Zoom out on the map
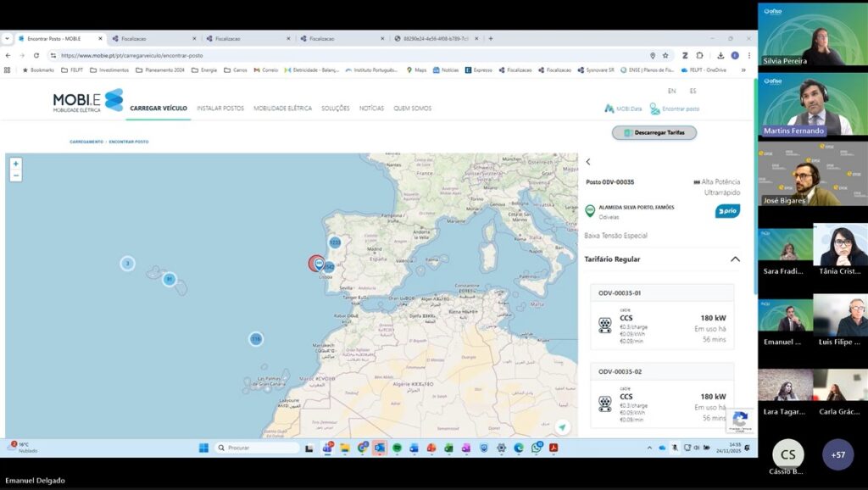The width and height of the screenshot is (868, 490). click(x=15, y=175)
